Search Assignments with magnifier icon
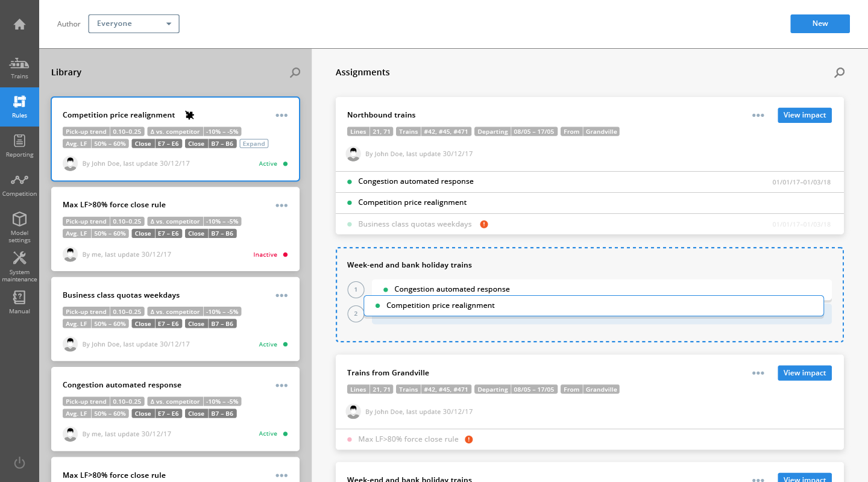The height and width of the screenshot is (482, 868). pyautogui.click(x=839, y=72)
